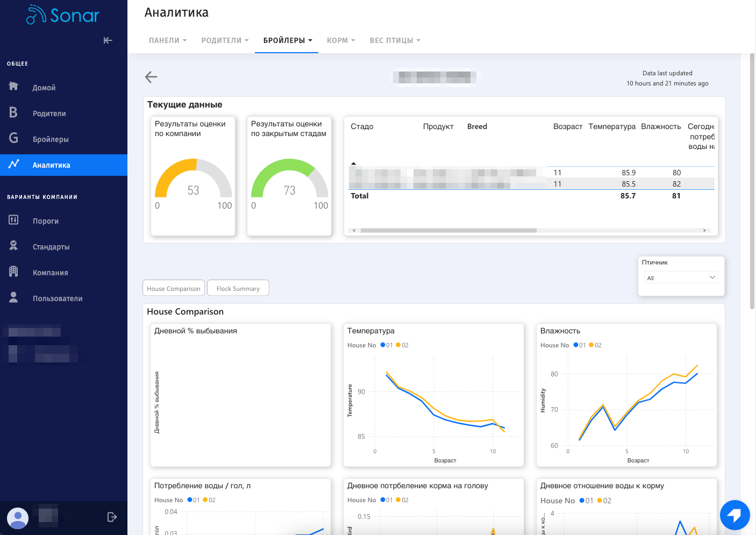The image size is (756, 535).
Task: Open Родители in sidebar
Action: tap(49, 113)
